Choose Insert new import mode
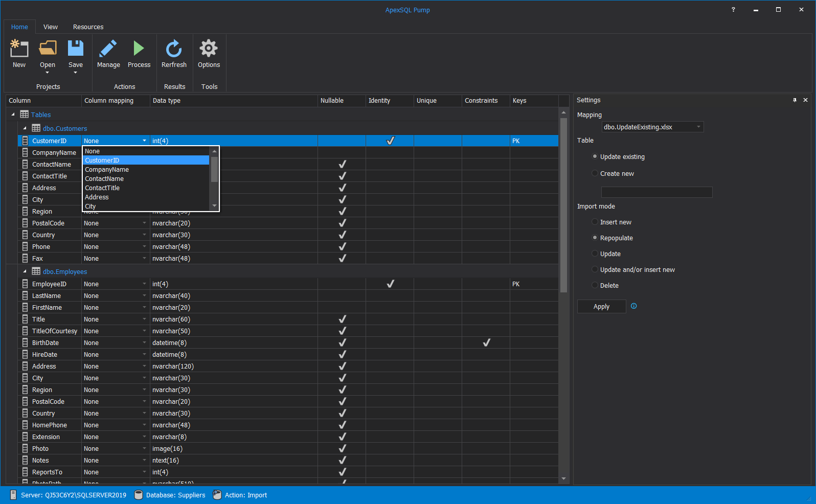 coord(595,222)
